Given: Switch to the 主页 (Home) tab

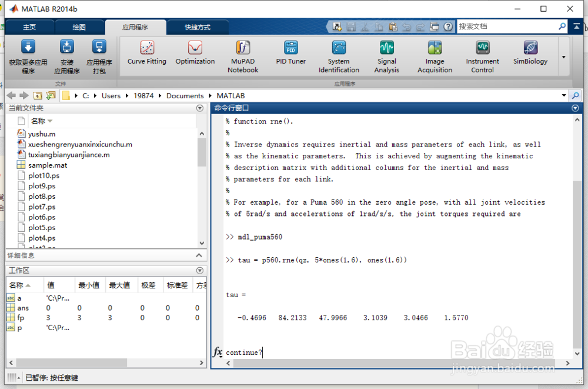Looking at the screenshot, I should [29, 27].
